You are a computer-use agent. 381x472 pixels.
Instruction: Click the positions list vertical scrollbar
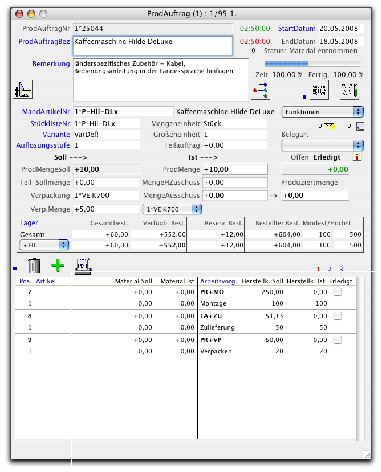click(x=359, y=358)
